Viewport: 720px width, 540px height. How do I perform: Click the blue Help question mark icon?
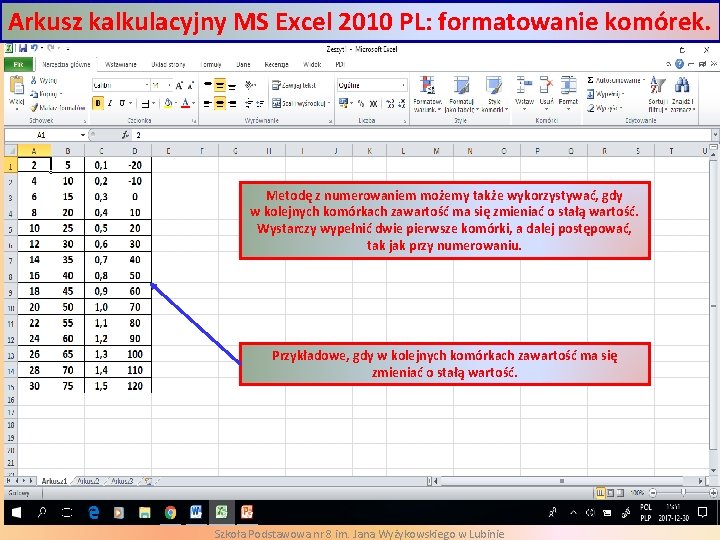(x=679, y=64)
